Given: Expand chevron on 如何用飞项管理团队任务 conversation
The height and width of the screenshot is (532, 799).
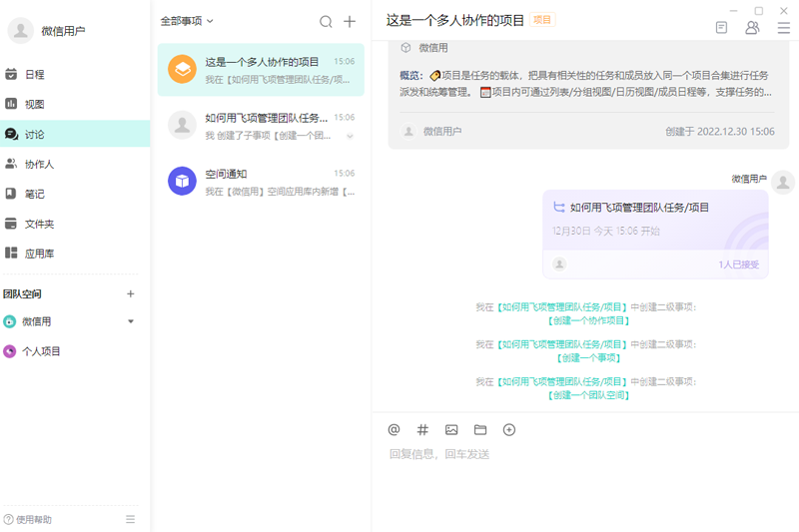Looking at the screenshot, I should 350,136.
